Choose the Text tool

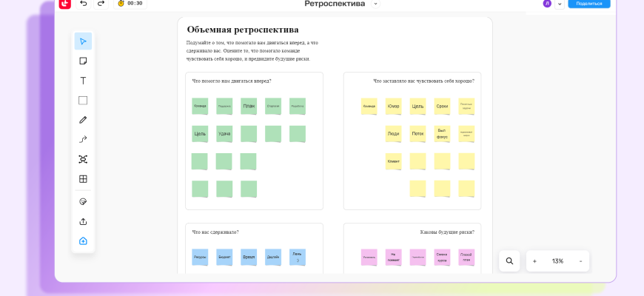click(83, 81)
